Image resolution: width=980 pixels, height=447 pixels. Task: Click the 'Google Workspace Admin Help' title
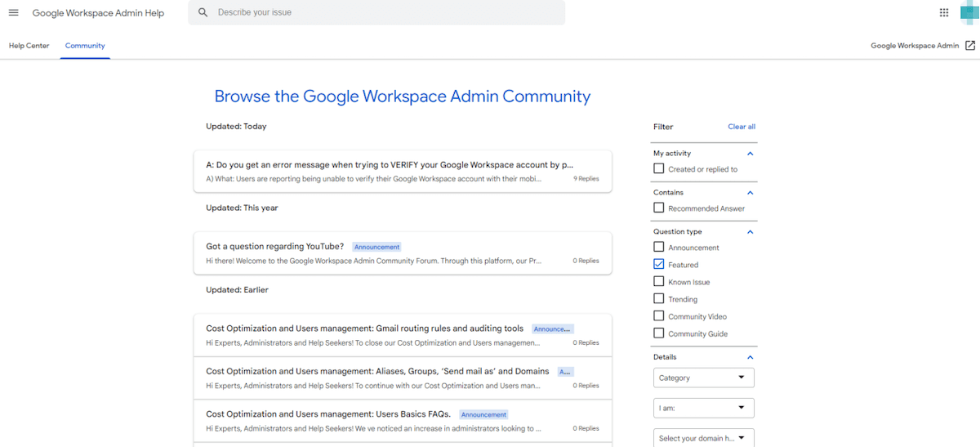(98, 13)
